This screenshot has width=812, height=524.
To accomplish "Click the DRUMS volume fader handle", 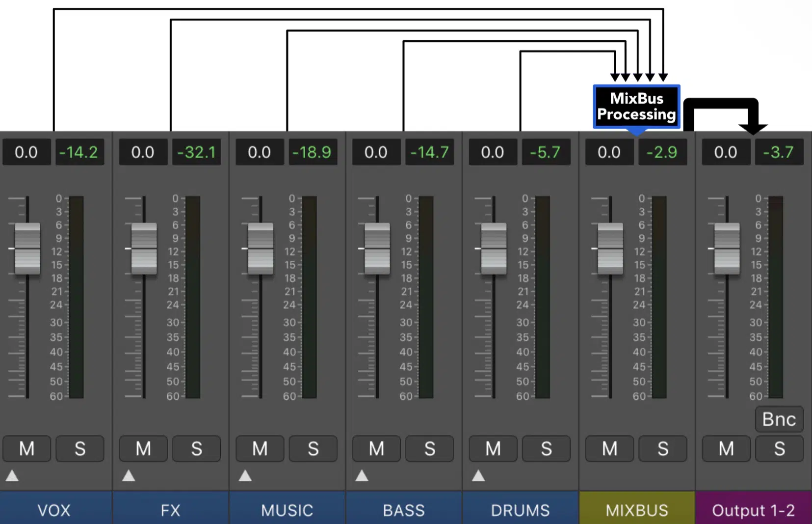I will [x=494, y=248].
